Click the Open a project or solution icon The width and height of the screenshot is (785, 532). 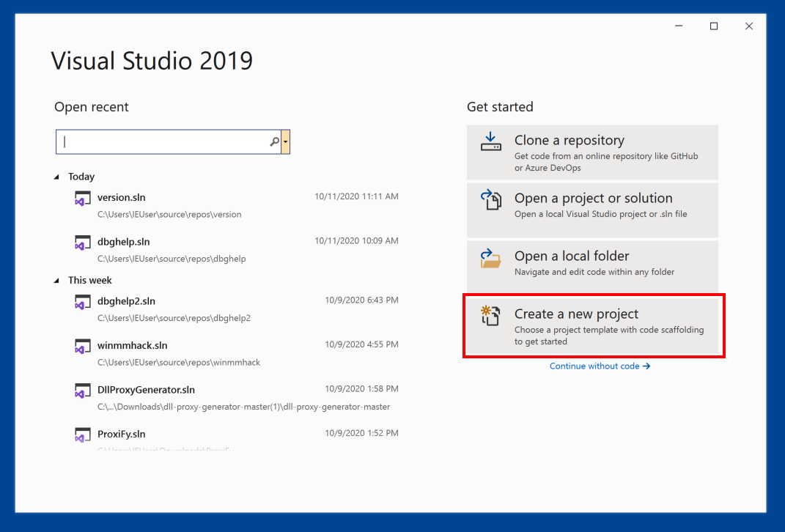[490, 200]
